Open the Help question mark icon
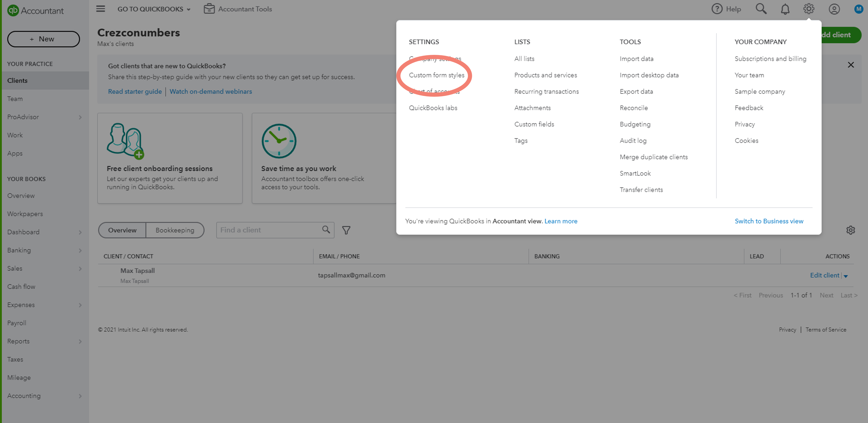The height and width of the screenshot is (423, 868). tap(717, 9)
